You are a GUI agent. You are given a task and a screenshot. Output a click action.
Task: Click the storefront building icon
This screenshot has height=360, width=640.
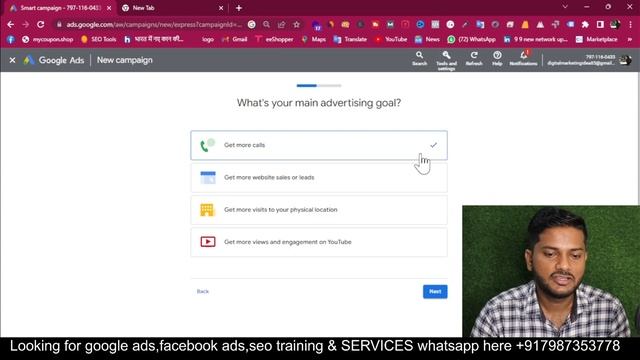tap(207, 210)
